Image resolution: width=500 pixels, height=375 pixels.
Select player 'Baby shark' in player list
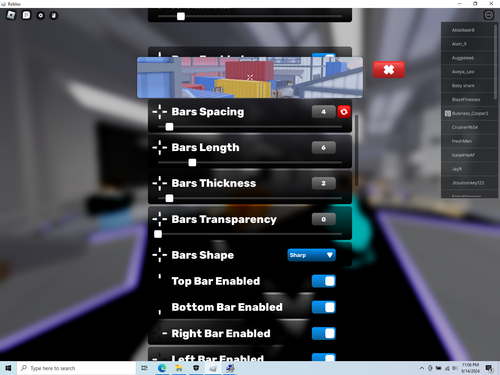point(468,86)
